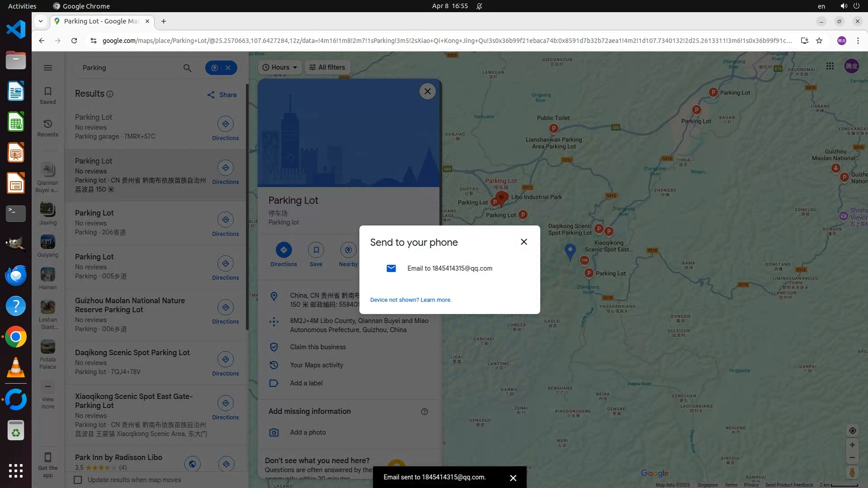Open the Google apps grid
The image size is (868, 488).
point(830,66)
